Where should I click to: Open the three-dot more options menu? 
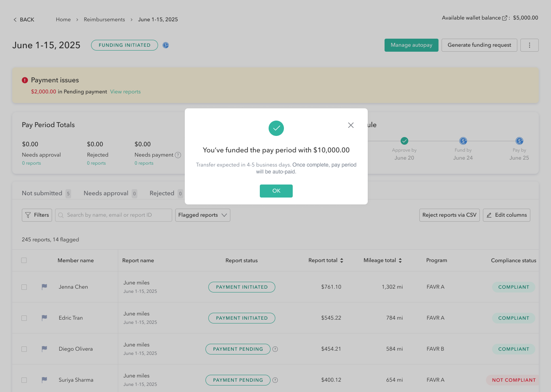pyautogui.click(x=529, y=45)
